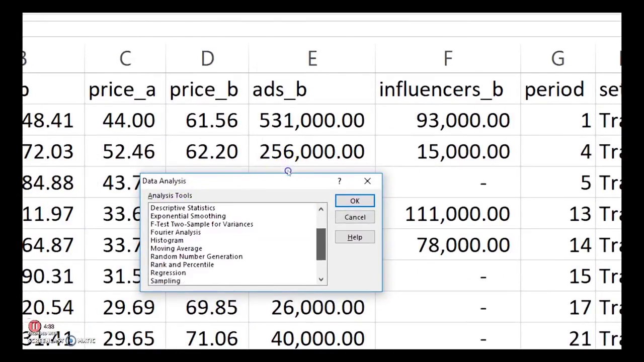The image size is (644, 362).
Task: Select Regression from the Analysis Tools list
Action: coord(168,273)
